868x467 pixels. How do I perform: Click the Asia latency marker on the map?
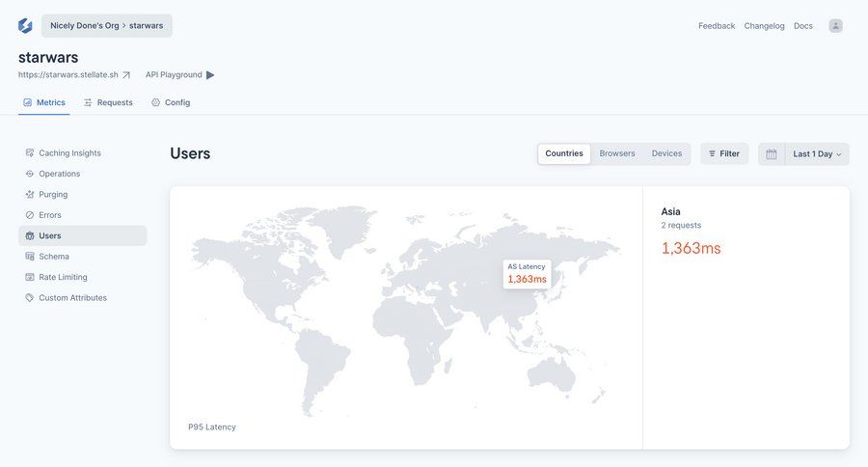(527, 274)
